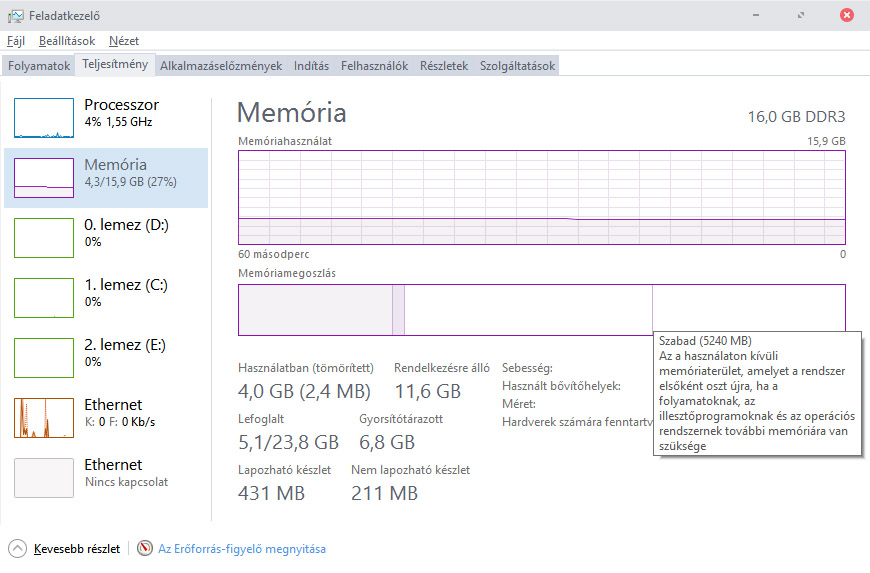Open the 1. lemez (C:) disk graph
Viewport: 870px width, 573px height.
tap(44, 298)
